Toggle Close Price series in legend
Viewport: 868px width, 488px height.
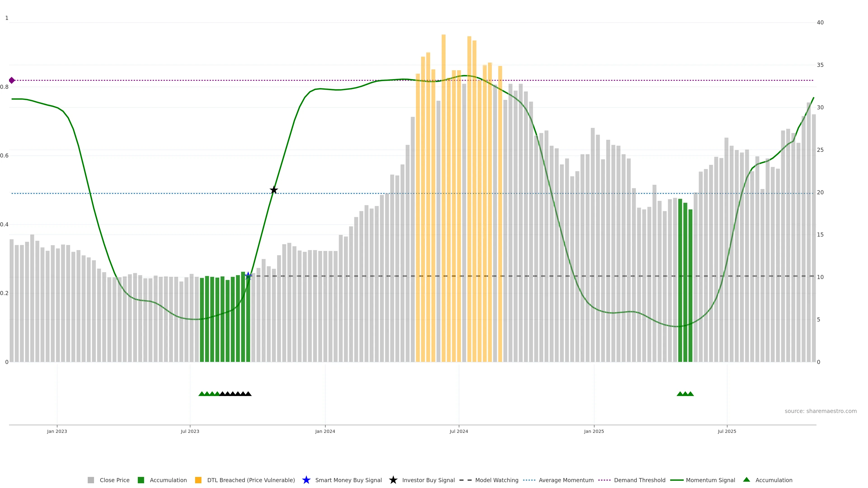(x=114, y=480)
